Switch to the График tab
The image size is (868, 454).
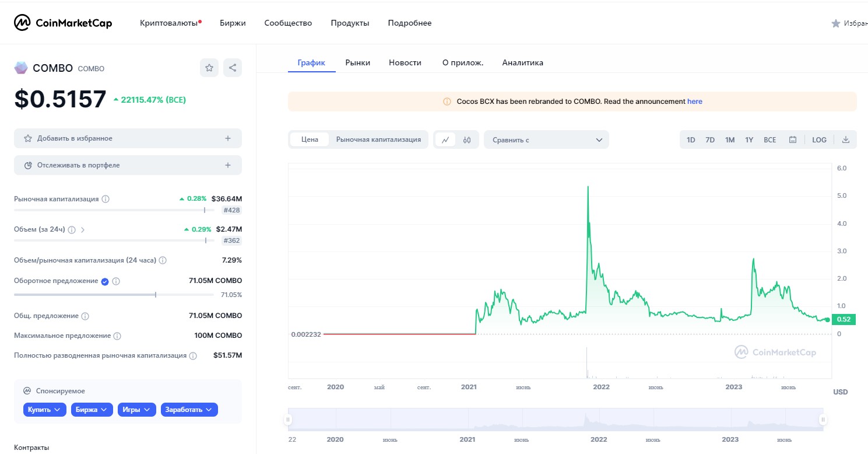click(311, 62)
